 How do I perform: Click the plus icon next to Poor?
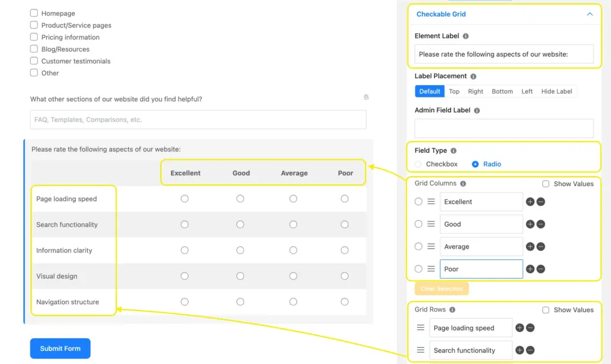(x=530, y=269)
